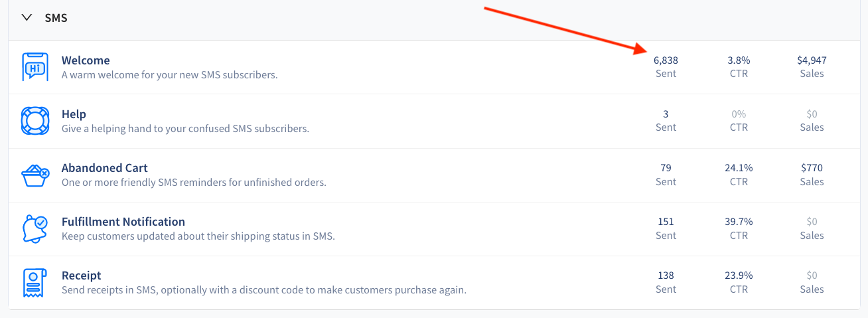
Task: Click the Help lifebuoy icon
Action: click(35, 121)
